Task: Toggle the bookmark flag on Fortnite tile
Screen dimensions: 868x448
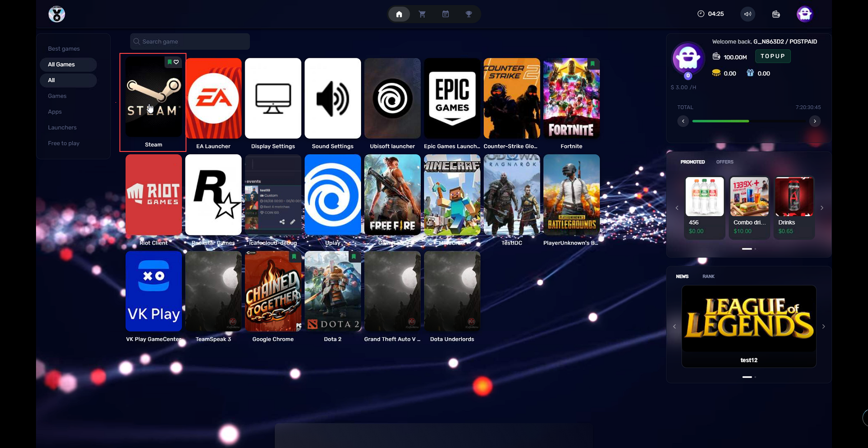Action: [593, 64]
